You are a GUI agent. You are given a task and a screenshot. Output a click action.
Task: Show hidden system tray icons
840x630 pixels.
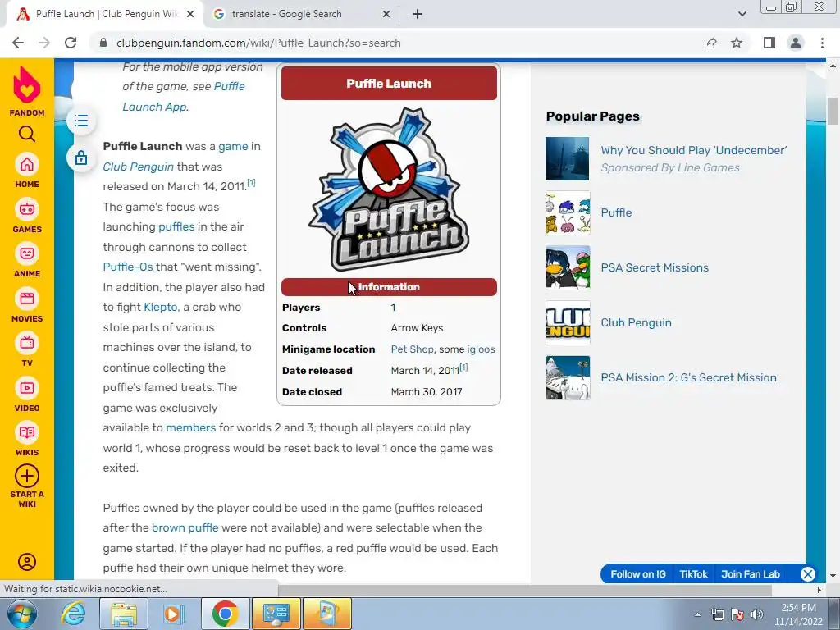(x=697, y=615)
